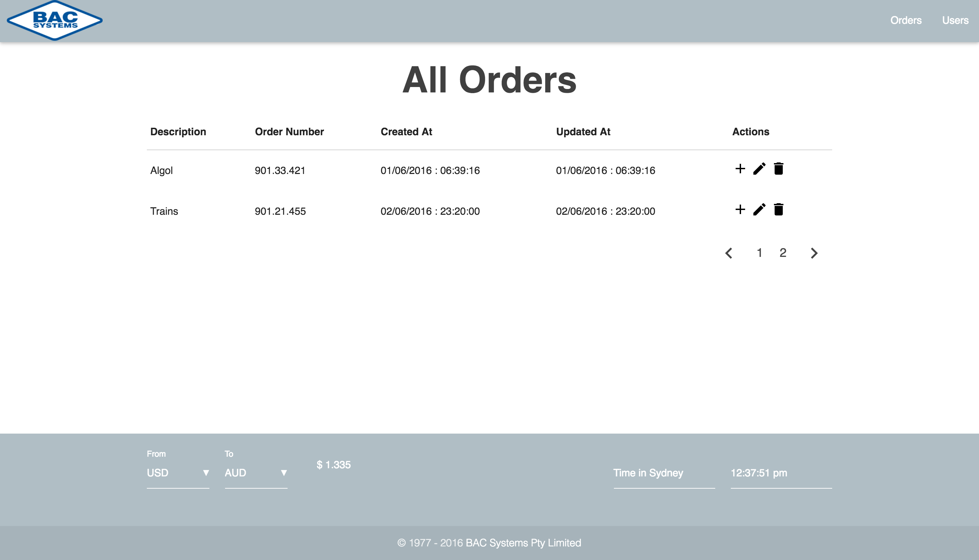This screenshot has height=560, width=979.
Task: Go to previous page using left chevron
Action: pyautogui.click(x=728, y=253)
